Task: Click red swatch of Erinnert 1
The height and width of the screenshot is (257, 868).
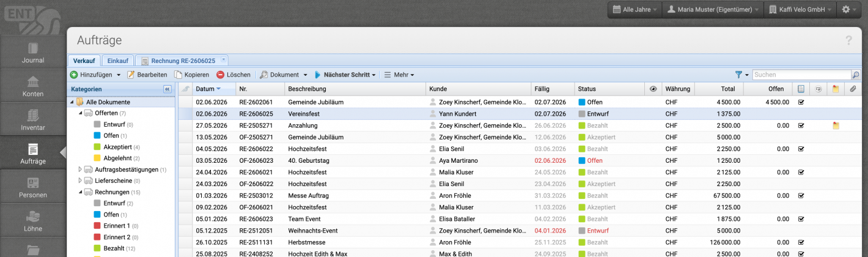Action: pos(98,225)
